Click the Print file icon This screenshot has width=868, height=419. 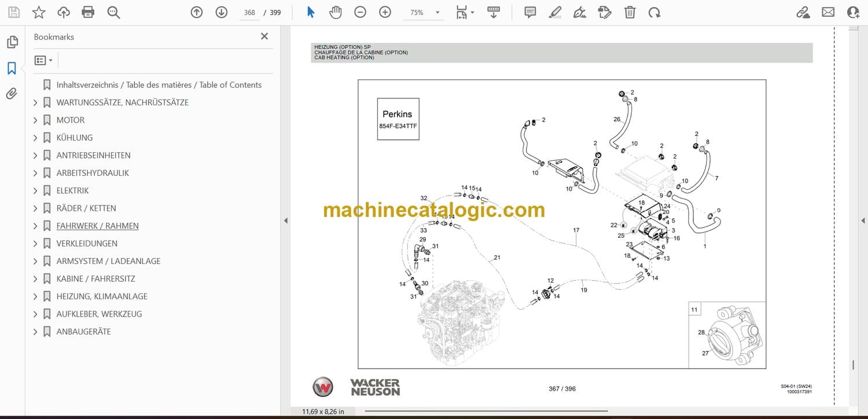(x=88, y=12)
